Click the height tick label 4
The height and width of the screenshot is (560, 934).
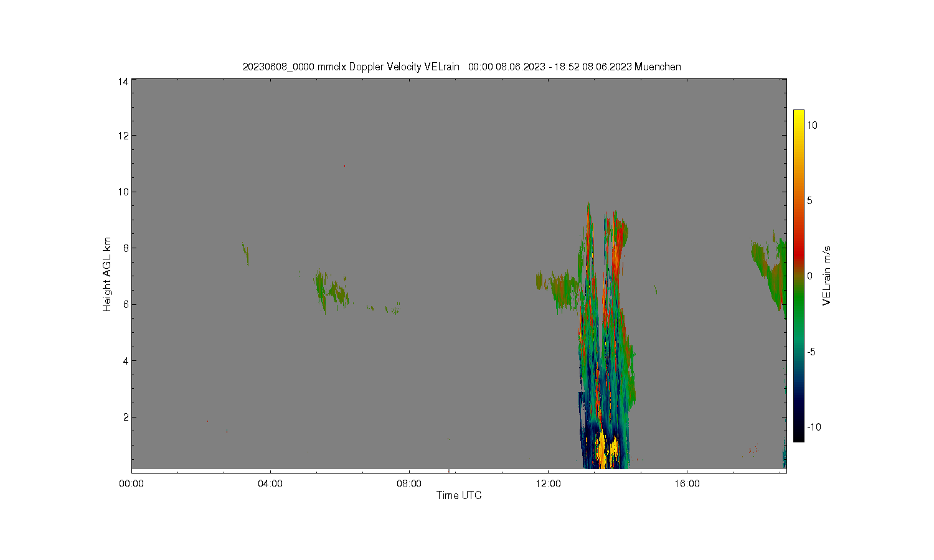click(x=126, y=361)
